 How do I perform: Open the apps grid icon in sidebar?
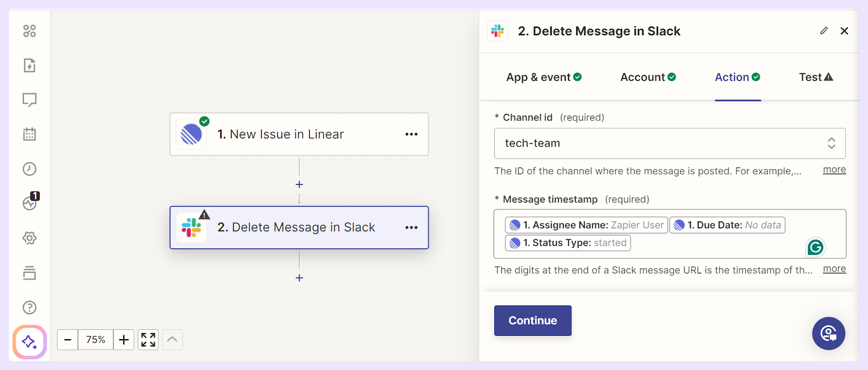coord(30,31)
